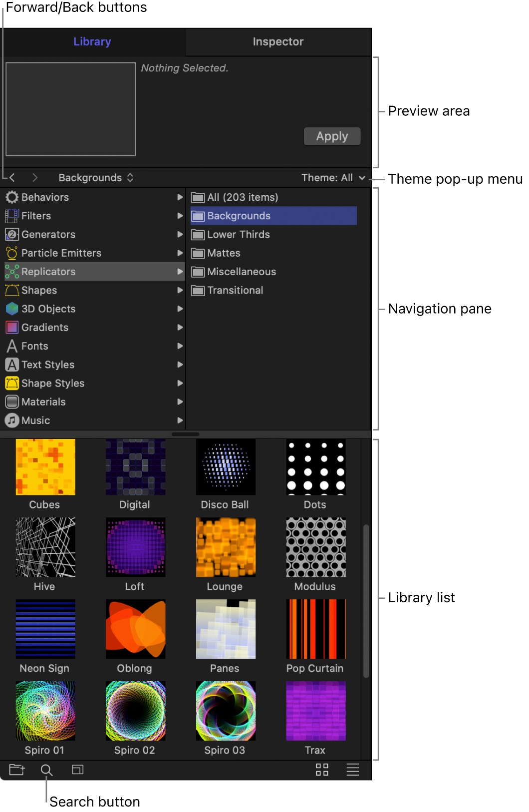
Task: Go back using the left arrow button
Action: [x=12, y=178]
